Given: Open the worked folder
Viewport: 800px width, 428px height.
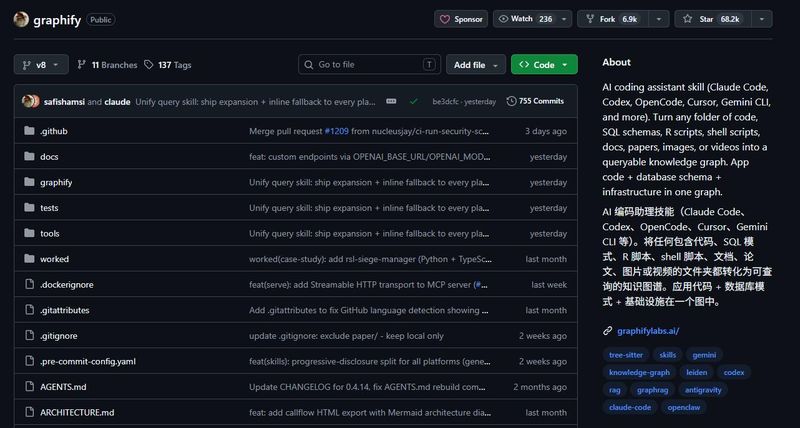Looking at the screenshot, I should point(54,259).
